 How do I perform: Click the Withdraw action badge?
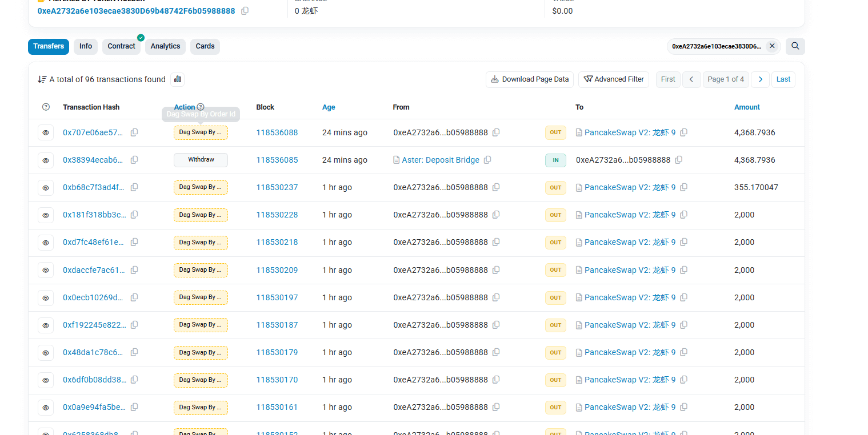click(201, 160)
